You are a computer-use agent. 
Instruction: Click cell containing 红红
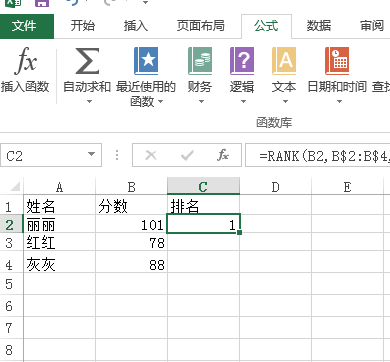tap(60, 243)
